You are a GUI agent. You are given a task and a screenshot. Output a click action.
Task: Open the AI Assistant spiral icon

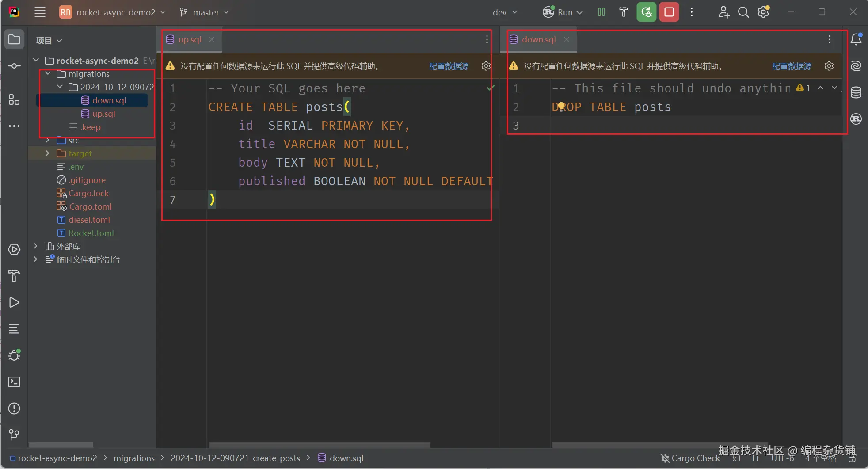pos(856,66)
